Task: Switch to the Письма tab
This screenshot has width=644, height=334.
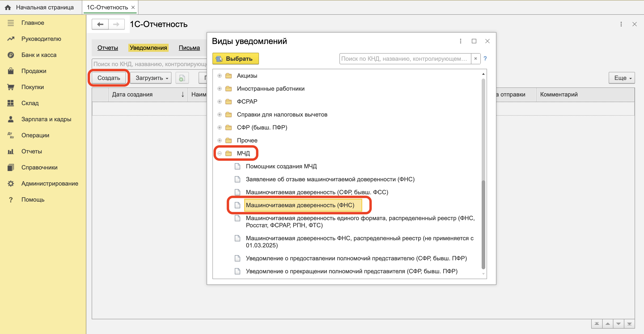Action: [189, 48]
